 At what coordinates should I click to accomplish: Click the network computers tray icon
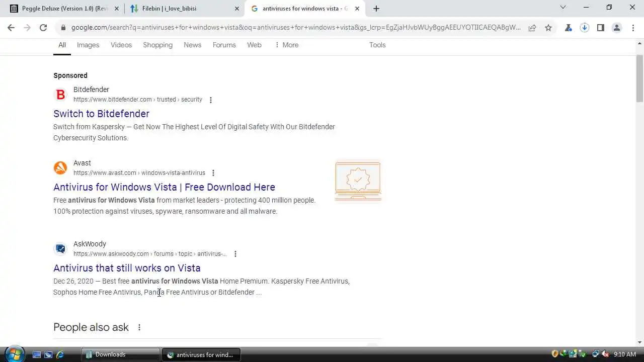pyautogui.click(x=596, y=354)
